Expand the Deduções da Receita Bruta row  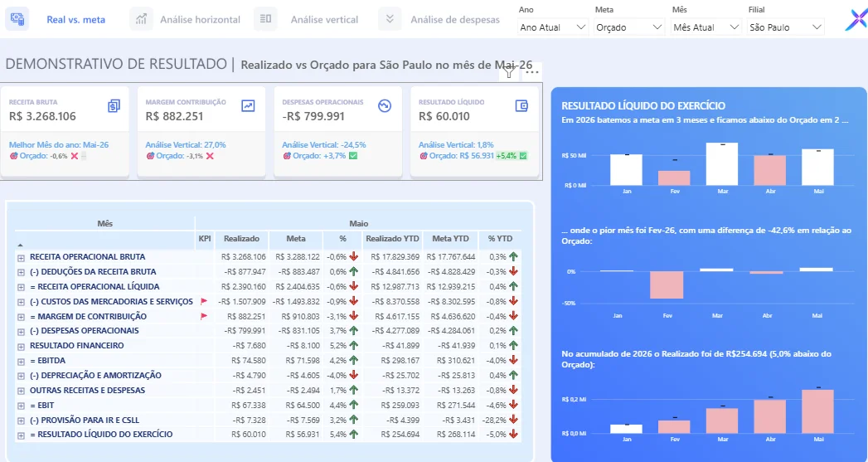(x=21, y=273)
